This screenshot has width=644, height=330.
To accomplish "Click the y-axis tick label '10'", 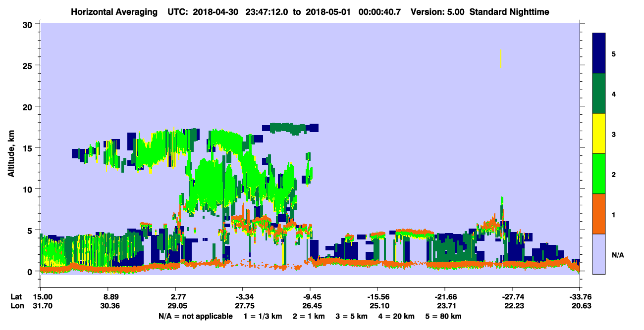I will coord(28,189).
